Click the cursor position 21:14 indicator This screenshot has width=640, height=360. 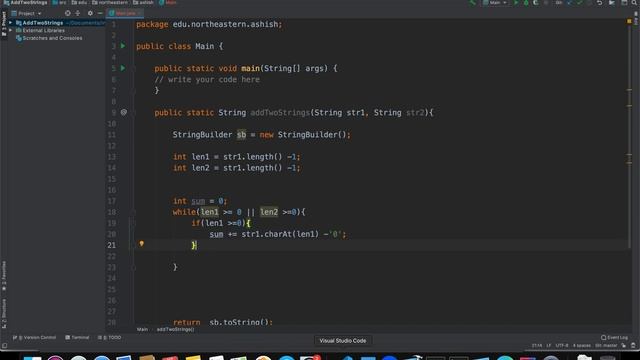[x=537, y=346]
